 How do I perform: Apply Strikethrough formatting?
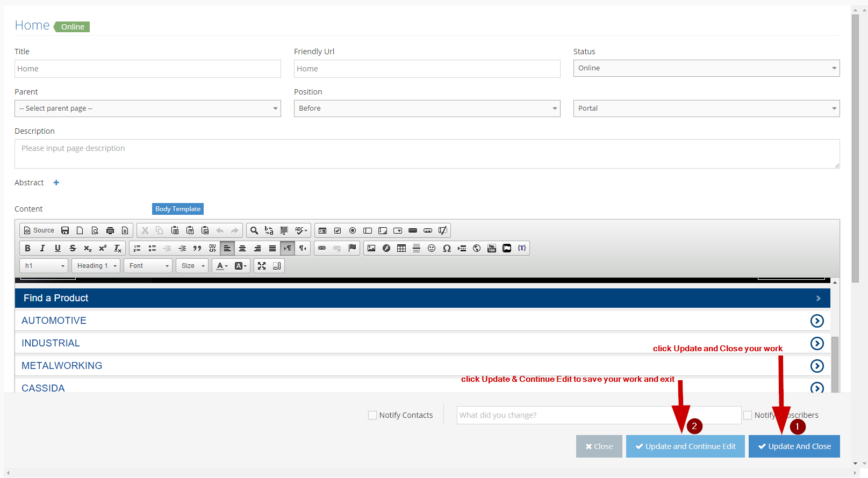pyautogui.click(x=73, y=248)
